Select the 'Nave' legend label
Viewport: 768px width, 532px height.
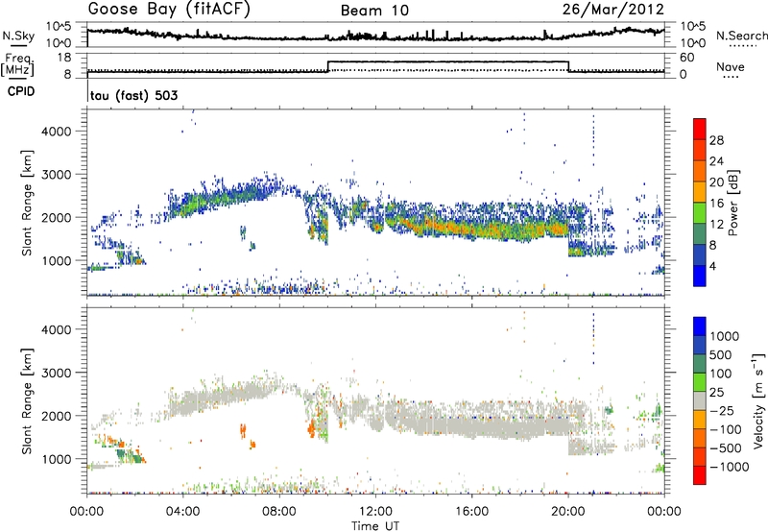click(730, 66)
